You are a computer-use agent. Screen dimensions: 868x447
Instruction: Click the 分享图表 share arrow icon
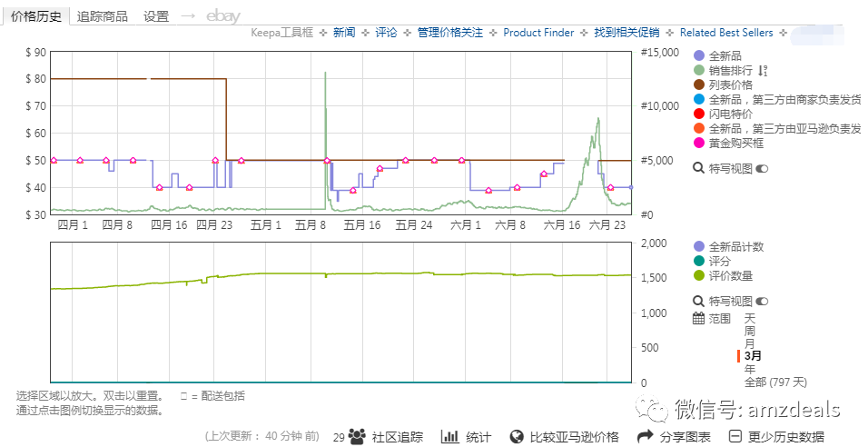(646, 436)
